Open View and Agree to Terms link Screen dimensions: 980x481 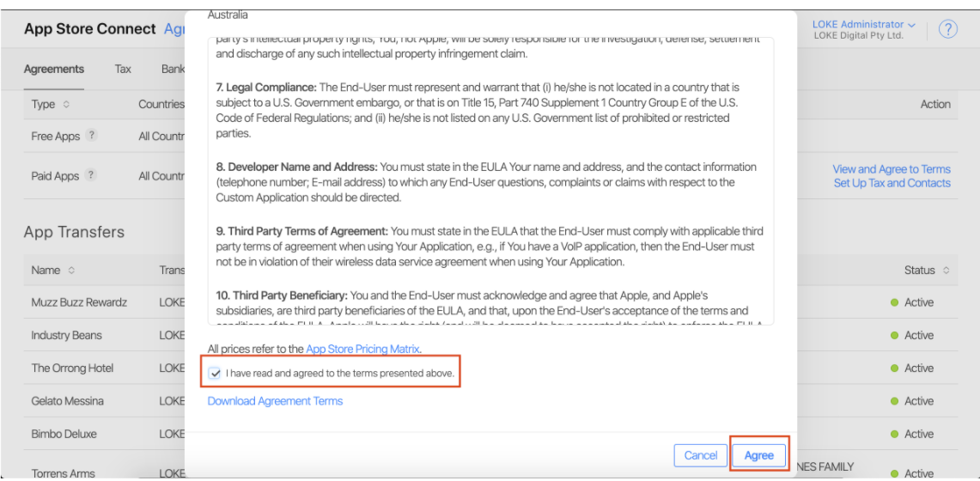[892, 169]
